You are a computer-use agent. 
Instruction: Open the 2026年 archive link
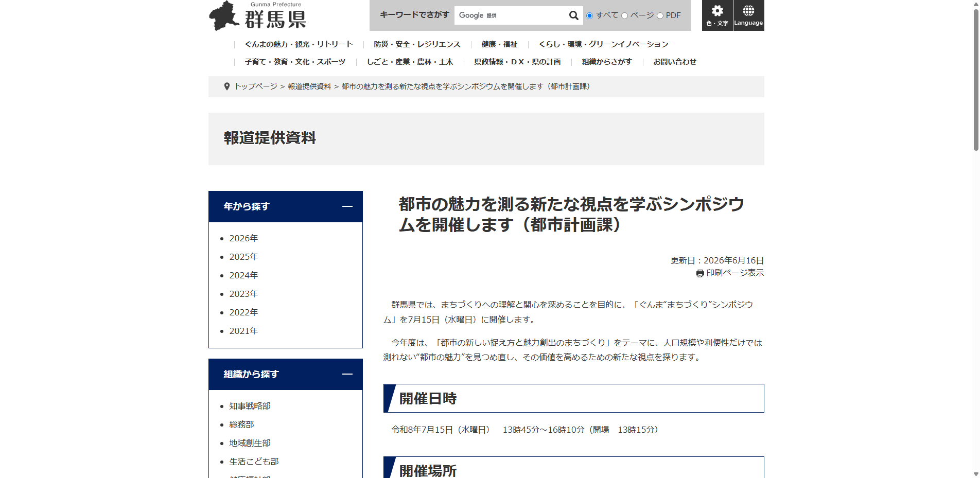tap(243, 238)
